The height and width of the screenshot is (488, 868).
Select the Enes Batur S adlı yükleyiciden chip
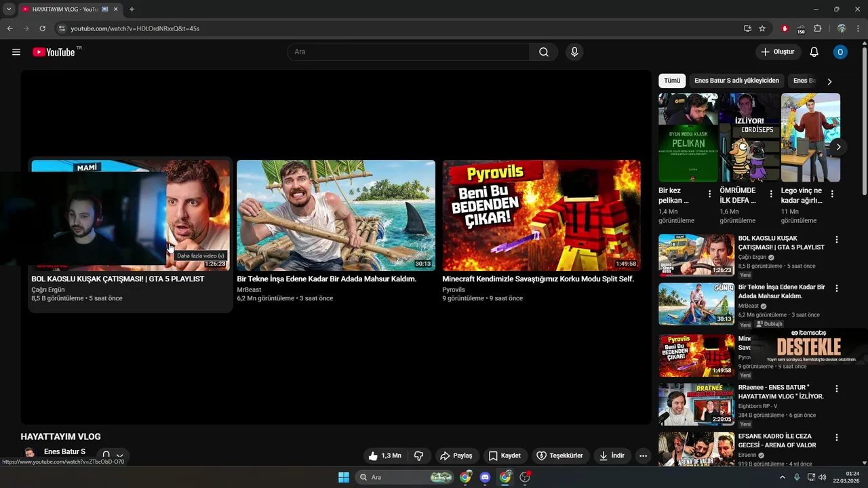(736, 81)
